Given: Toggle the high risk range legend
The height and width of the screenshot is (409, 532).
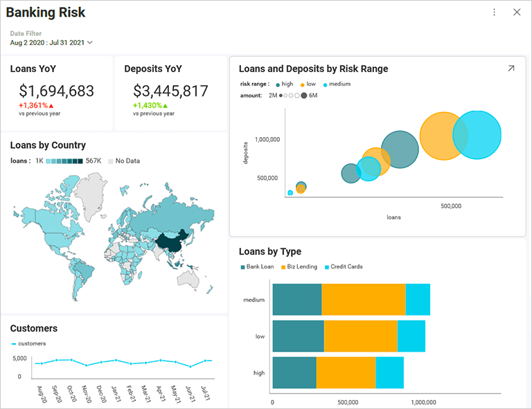Looking at the screenshot, I should pos(283,84).
